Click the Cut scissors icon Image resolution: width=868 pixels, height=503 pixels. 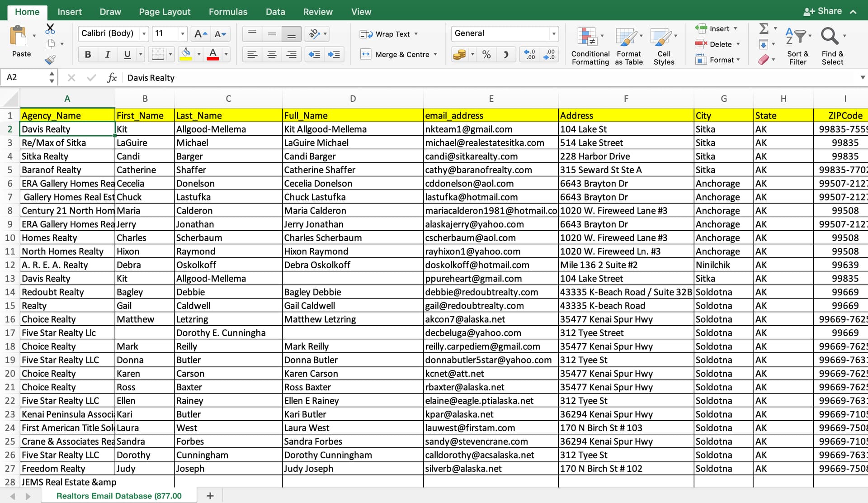(x=50, y=29)
